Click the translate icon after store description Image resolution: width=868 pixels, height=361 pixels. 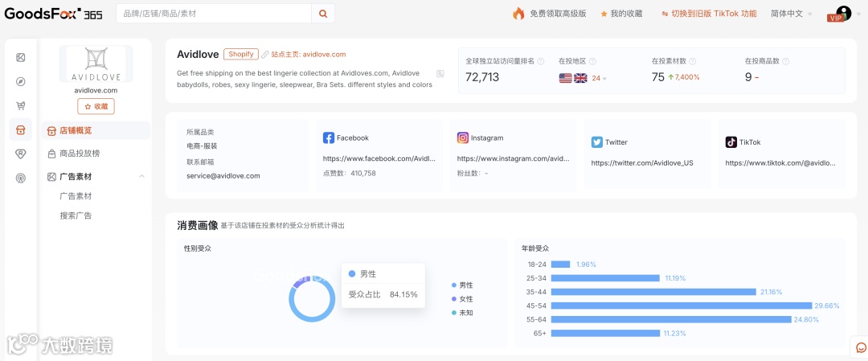tap(440, 73)
